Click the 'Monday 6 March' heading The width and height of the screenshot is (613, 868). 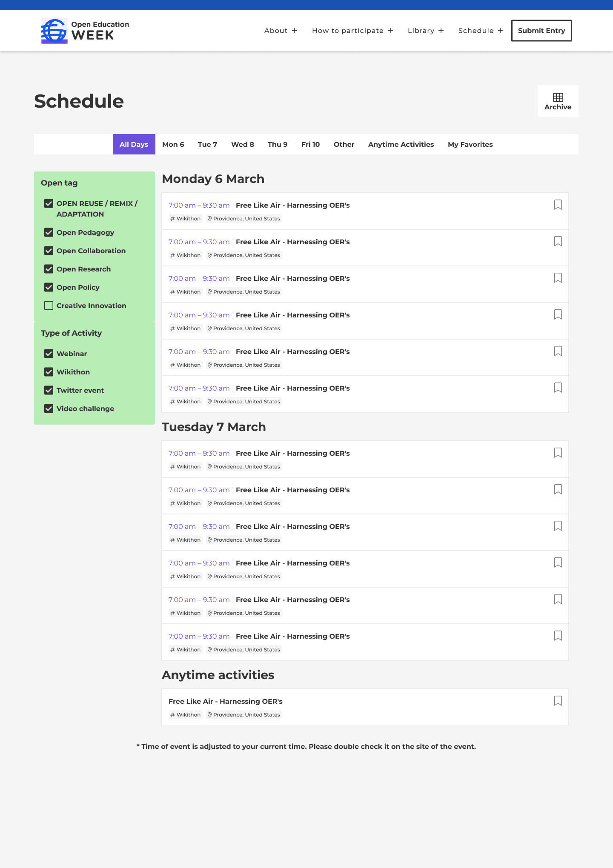pyautogui.click(x=213, y=179)
